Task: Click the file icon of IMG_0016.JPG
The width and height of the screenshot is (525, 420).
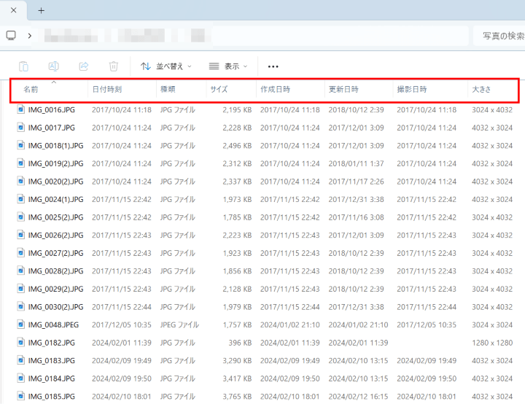Action: [21, 109]
